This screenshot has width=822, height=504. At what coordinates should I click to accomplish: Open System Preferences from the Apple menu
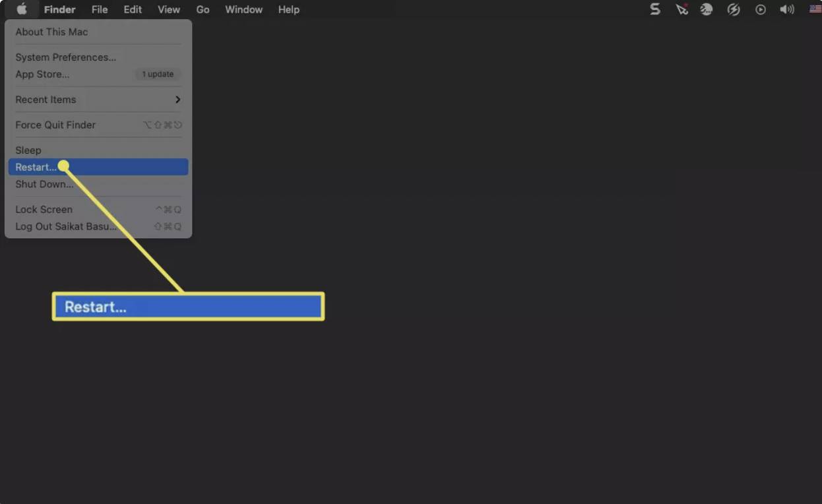pos(65,57)
